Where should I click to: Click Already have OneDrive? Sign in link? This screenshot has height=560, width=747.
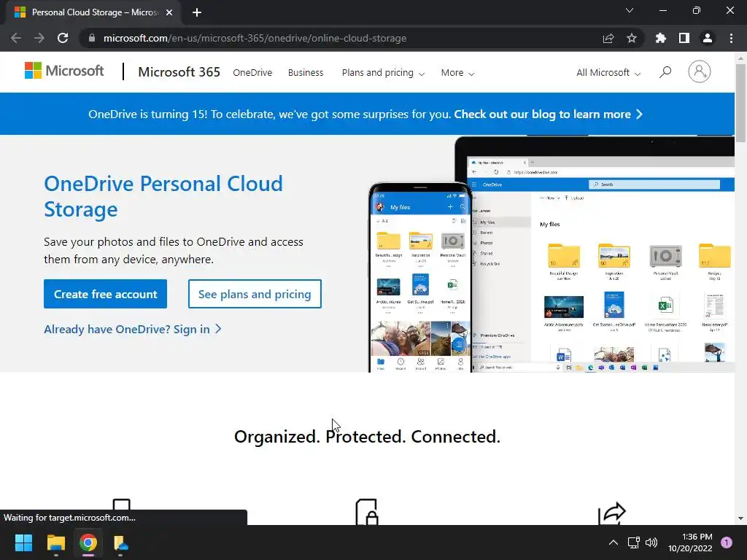133,329
